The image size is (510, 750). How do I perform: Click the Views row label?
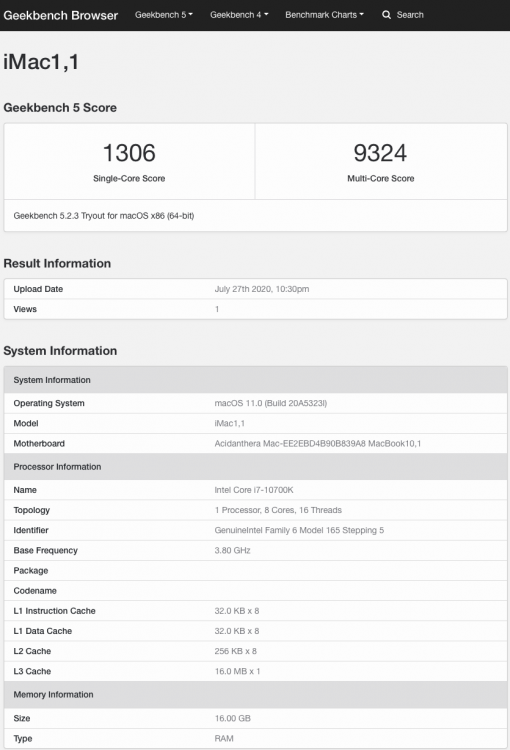point(25,309)
